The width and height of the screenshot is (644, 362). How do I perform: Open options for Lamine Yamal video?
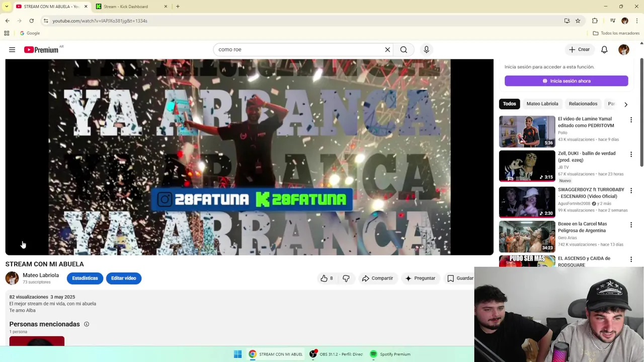point(631,120)
